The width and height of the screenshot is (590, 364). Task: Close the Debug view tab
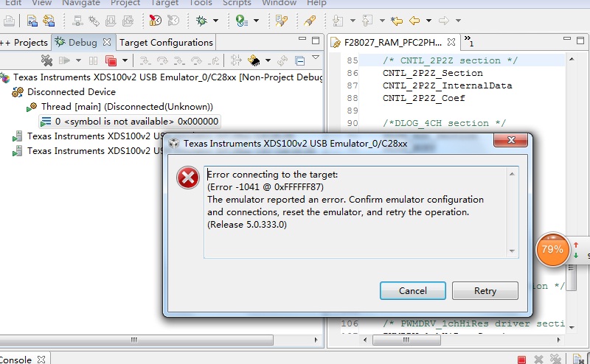pos(107,42)
